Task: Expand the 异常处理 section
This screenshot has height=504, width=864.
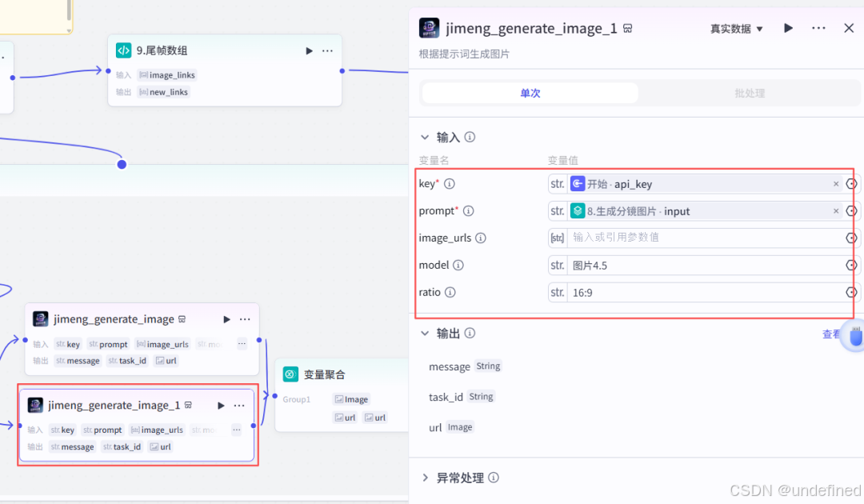Action: click(x=425, y=478)
